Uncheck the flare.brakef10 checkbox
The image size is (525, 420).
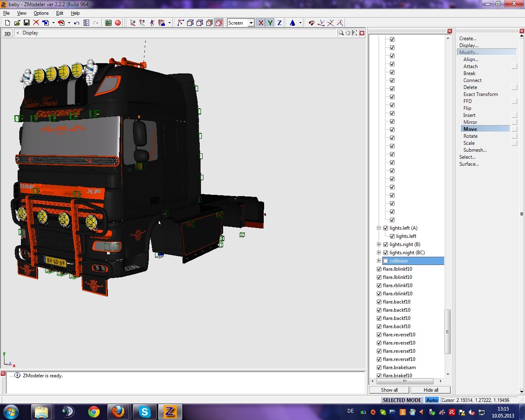[379, 376]
